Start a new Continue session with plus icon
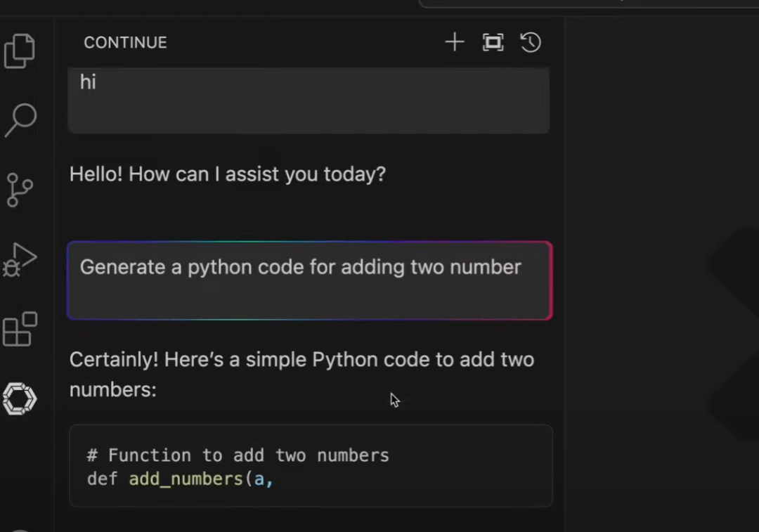The image size is (759, 532). [x=455, y=42]
